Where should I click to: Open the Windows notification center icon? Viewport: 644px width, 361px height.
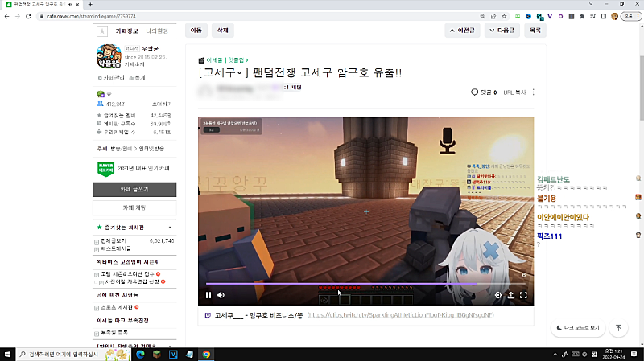[634, 354]
